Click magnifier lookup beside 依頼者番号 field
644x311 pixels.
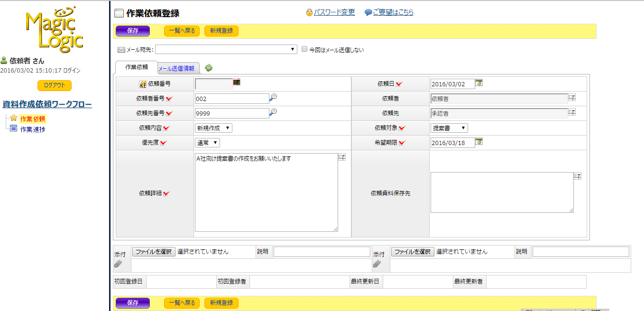click(273, 98)
